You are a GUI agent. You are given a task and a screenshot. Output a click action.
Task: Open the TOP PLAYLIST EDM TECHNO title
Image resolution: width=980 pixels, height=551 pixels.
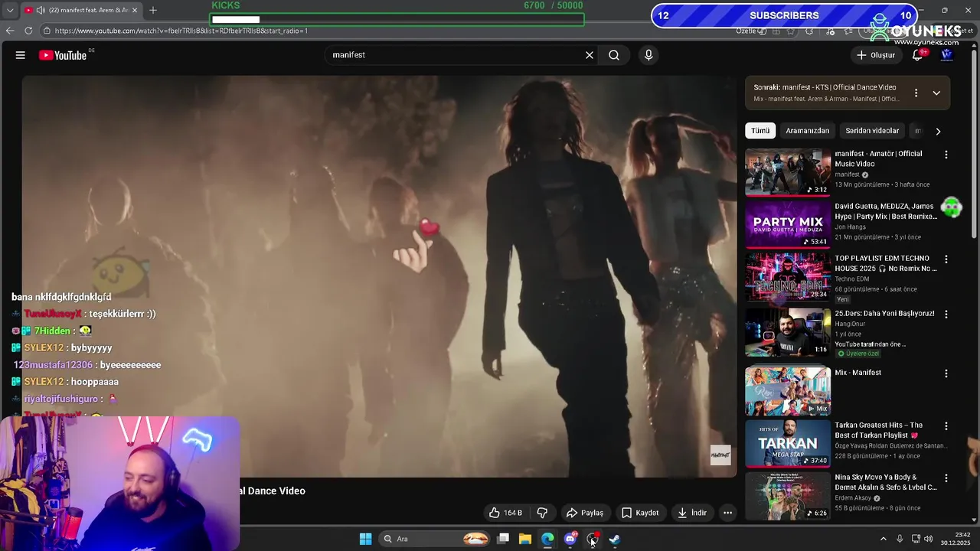886,263
